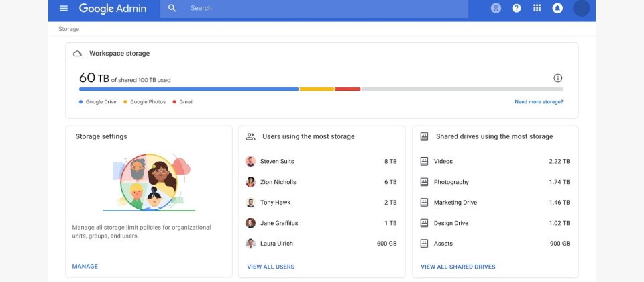Click the 2.22 TB drive size
Screen dimensions: 644x282
click(559, 162)
